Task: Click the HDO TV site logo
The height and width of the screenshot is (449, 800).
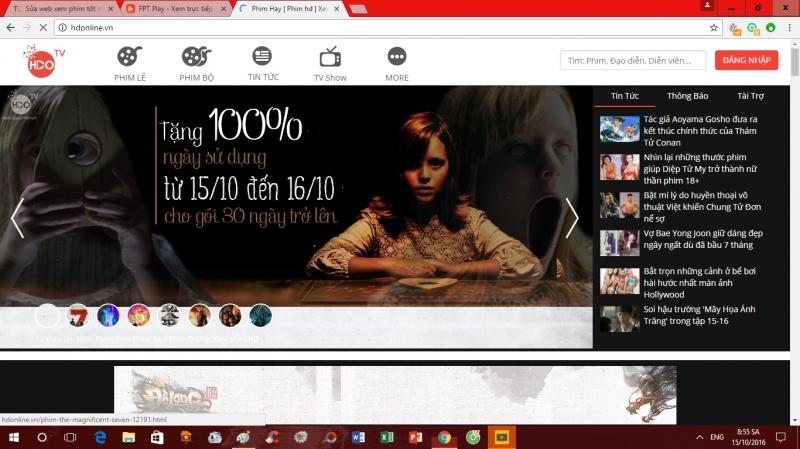Action: (44, 61)
